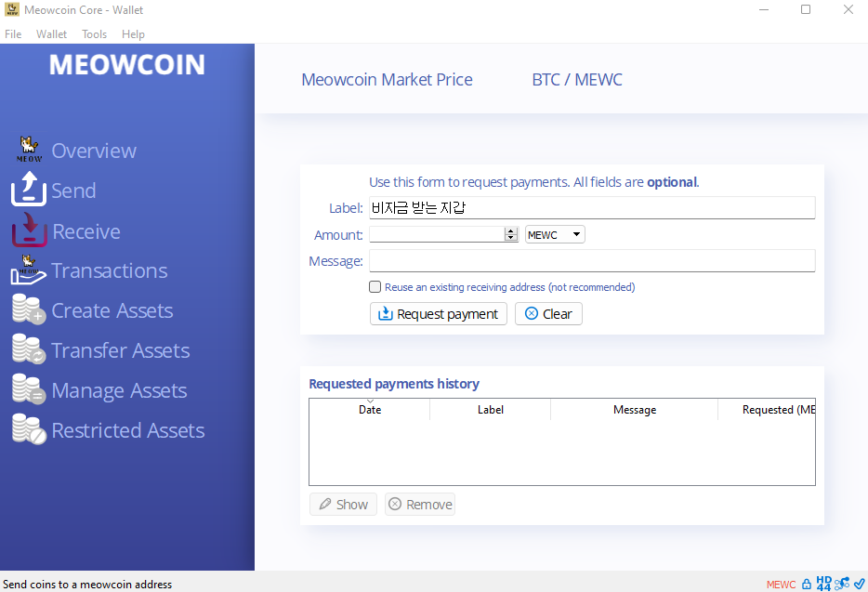Open the Transfer Assets page label

[121, 350]
